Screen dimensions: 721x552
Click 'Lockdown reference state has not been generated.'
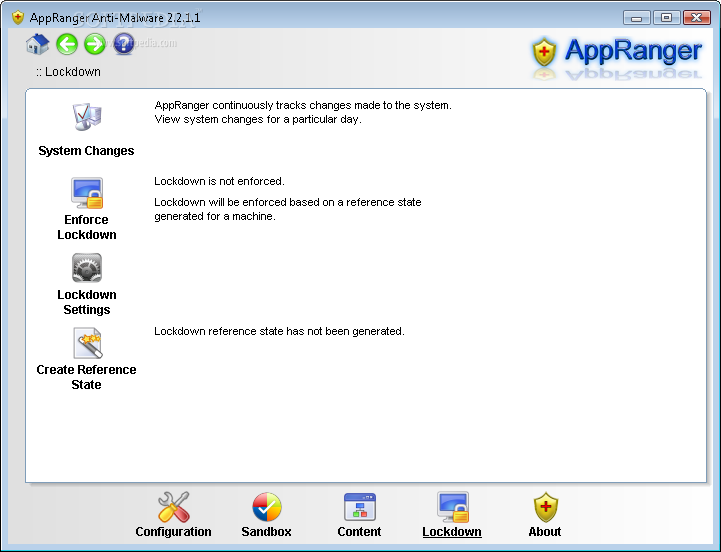(280, 331)
